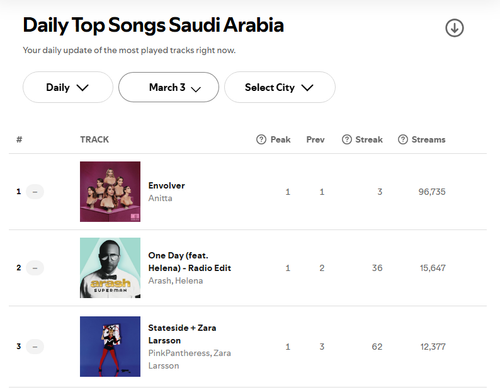
Task: Open Stateside + Zara Larsson track title
Action: pos(182,334)
